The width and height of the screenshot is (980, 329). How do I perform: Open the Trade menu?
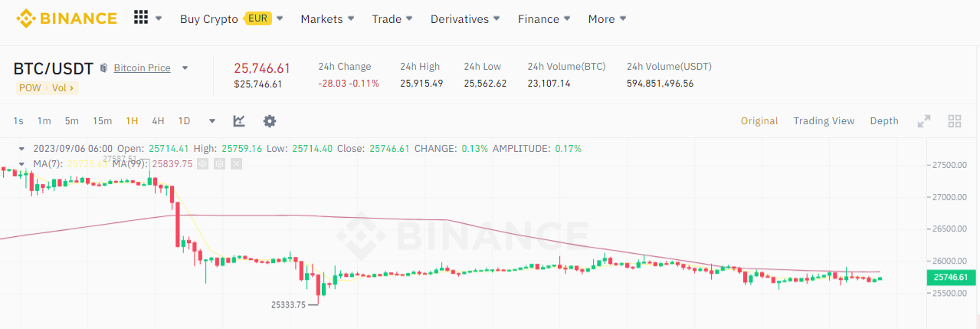coord(387,19)
